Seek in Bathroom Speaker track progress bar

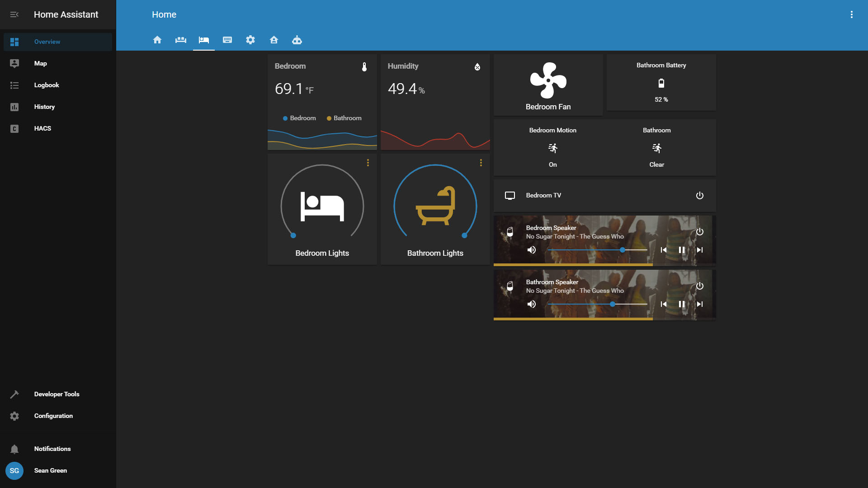click(x=605, y=319)
